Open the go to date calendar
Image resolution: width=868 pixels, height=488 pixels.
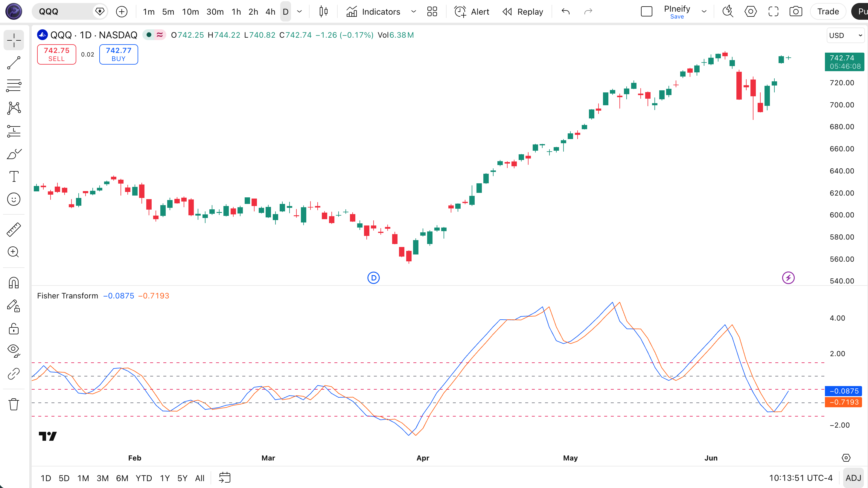pos(225,478)
